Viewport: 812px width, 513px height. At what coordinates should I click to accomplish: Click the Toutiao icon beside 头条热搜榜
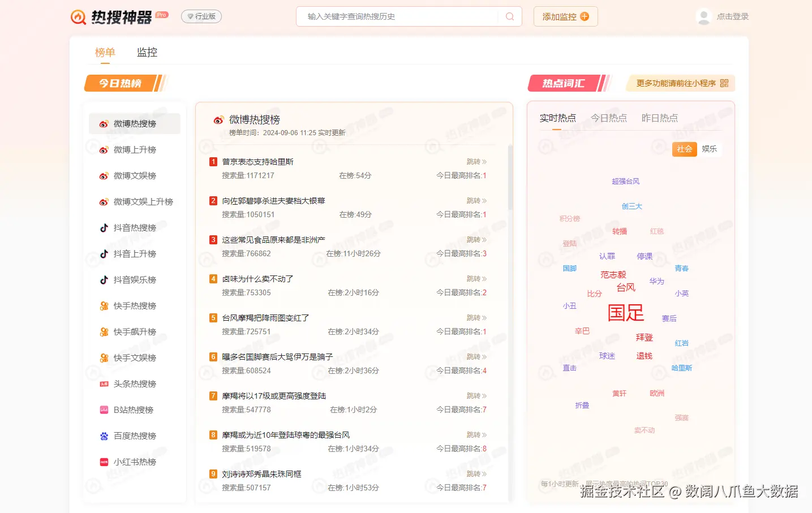tap(104, 384)
